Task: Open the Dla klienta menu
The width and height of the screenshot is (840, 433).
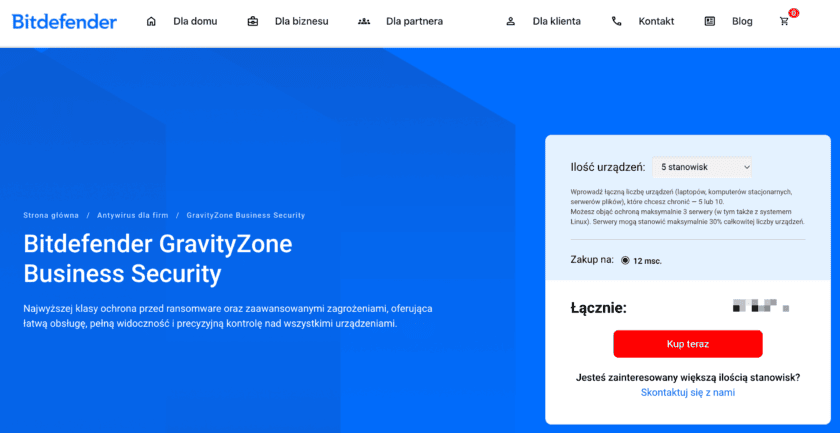Action: (557, 21)
